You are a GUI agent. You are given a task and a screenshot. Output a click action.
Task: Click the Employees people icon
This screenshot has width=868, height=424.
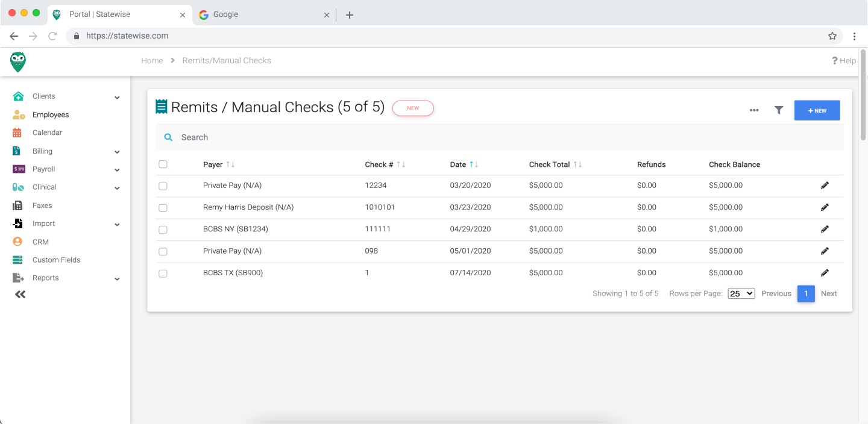click(x=19, y=114)
